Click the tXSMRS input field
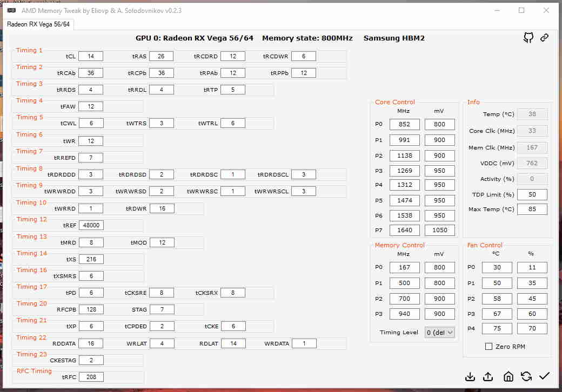The height and width of the screenshot is (392, 562). (91, 276)
